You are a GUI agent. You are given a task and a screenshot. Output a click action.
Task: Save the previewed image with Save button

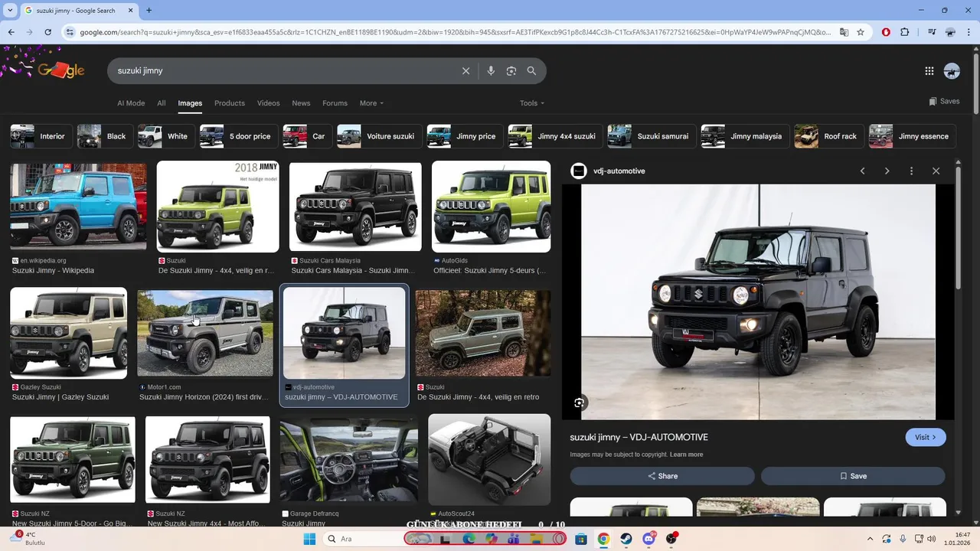coord(853,476)
